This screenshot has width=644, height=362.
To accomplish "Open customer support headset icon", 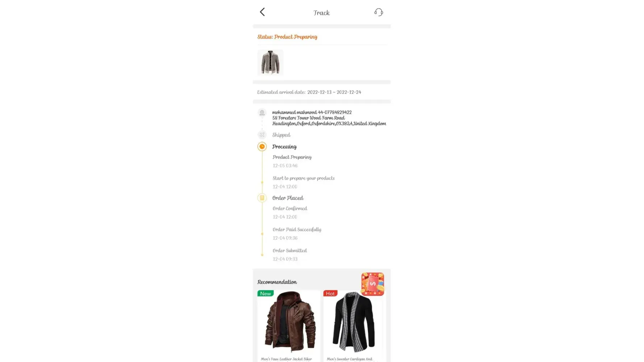I will pyautogui.click(x=379, y=12).
